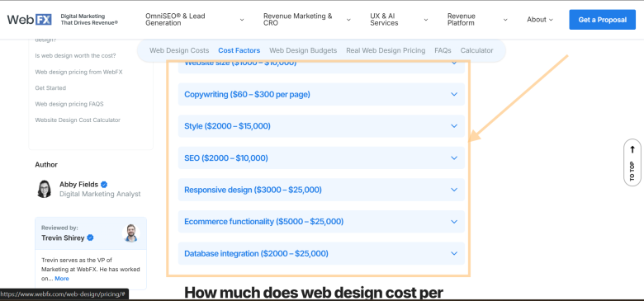Click Copywriting ($60 – $300 per page) heading
The image size is (644, 301).
(x=247, y=94)
